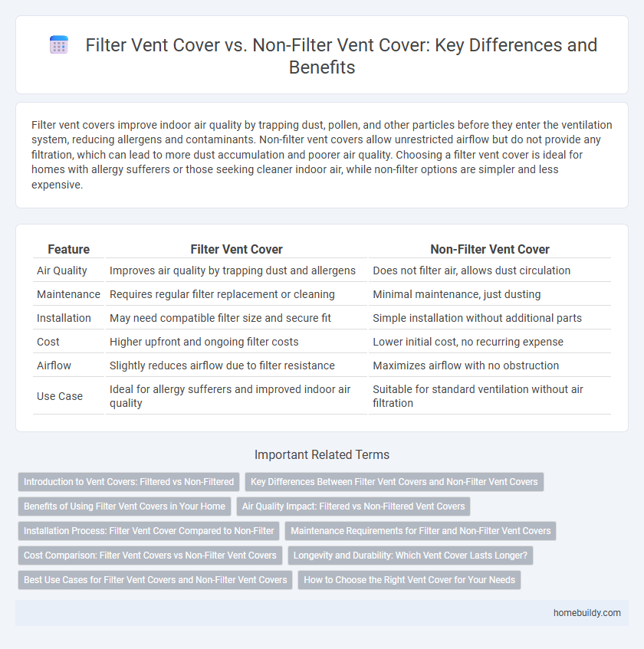This screenshot has width=644, height=649.
Task: Open 'Maintenance Requirements for Filter and Non-Filter Vent Covers'
Action: [x=420, y=531]
